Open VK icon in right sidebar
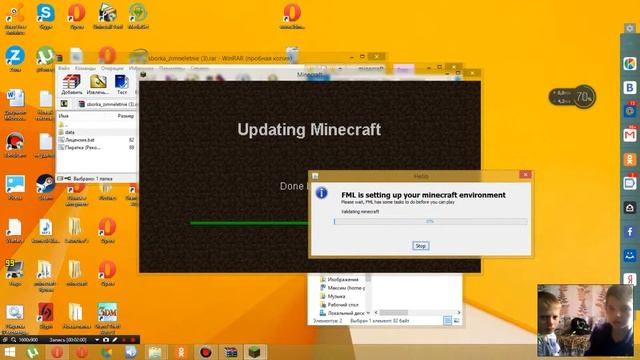640x360 pixels. 630,87
